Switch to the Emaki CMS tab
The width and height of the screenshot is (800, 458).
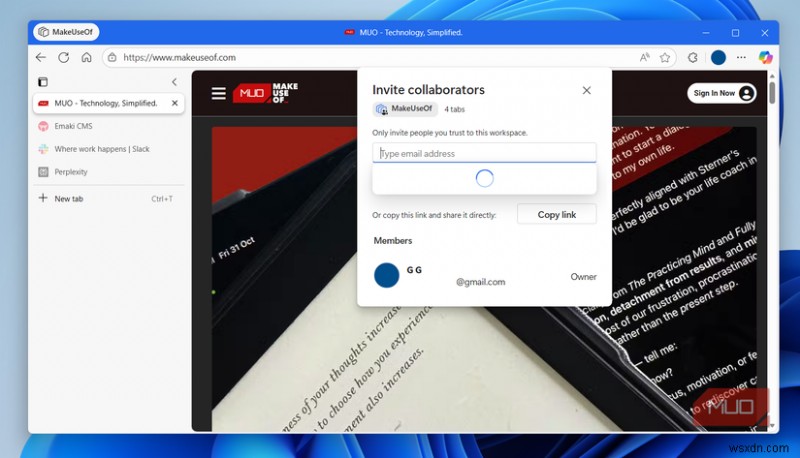point(108,126)
